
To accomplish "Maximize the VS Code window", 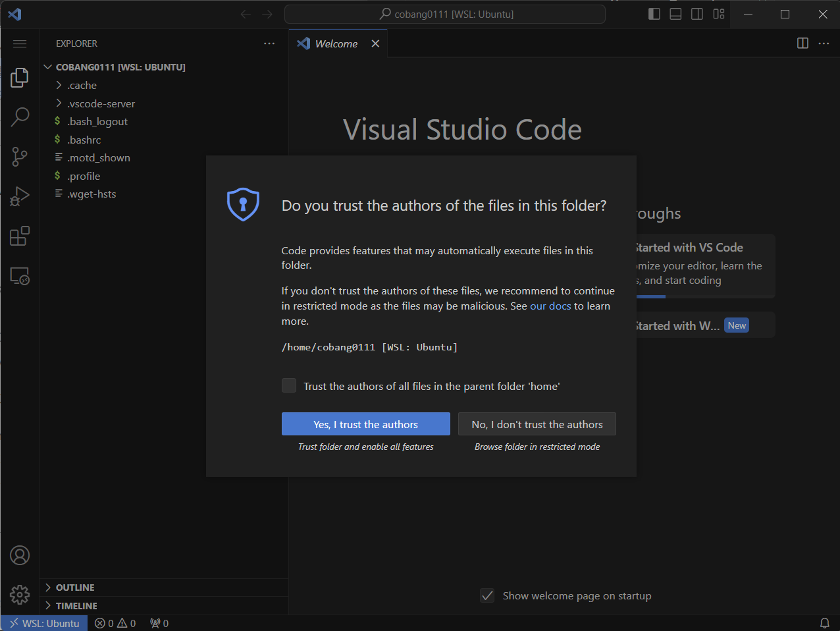I will (785, 14).
